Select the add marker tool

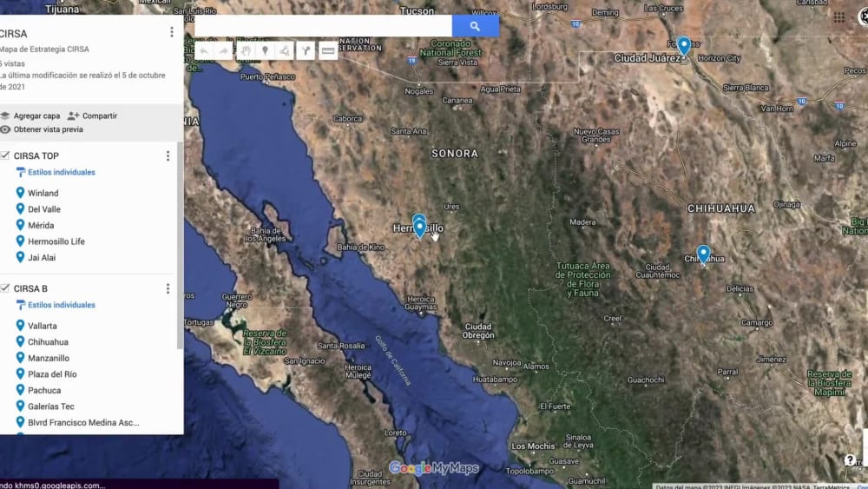[x=265, y=51]
